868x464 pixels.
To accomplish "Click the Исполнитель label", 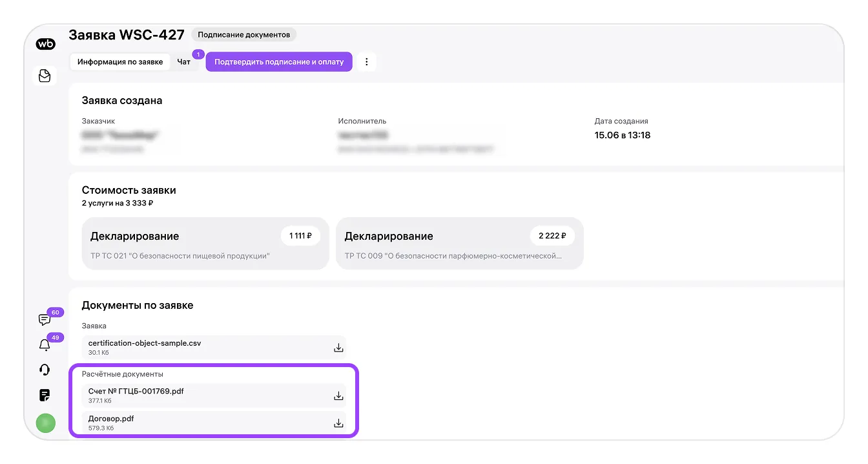I will [362, 121].
